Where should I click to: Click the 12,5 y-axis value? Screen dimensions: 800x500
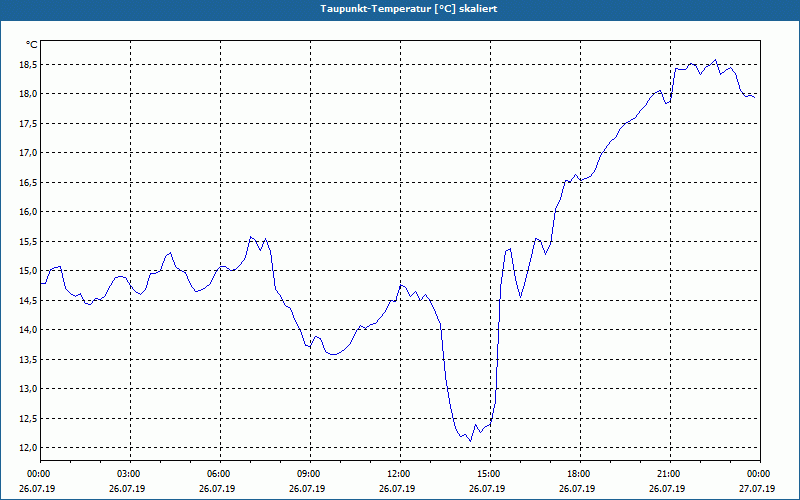(29, 418)
